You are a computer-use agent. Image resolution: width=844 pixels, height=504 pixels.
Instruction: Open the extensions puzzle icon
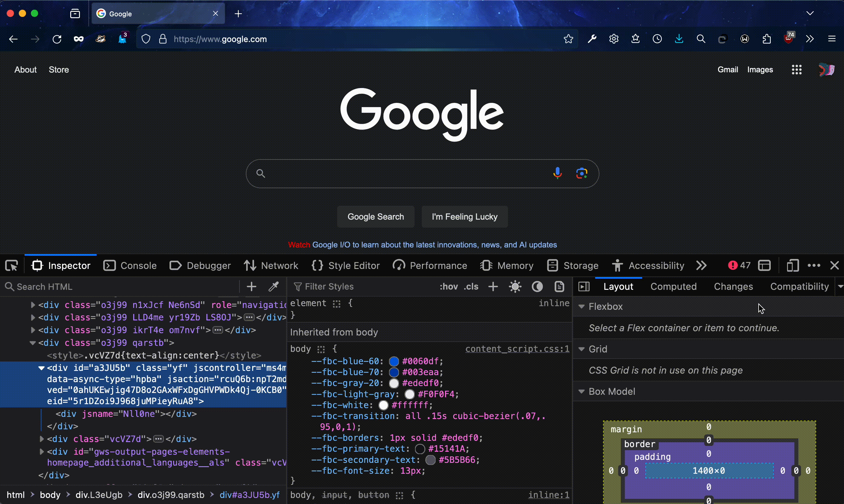coord(767,39)
